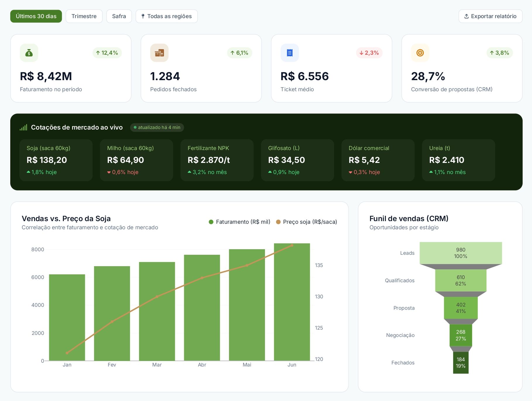Open the Fertilizante NPK quote card
This screenshot has height=401, width=532.
217,160
